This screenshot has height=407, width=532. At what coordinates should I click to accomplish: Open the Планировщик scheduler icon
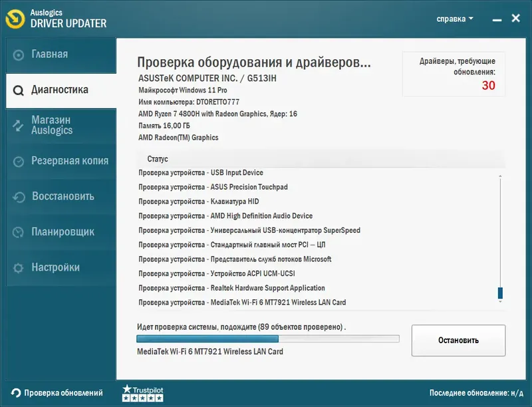tap(20, 231)
